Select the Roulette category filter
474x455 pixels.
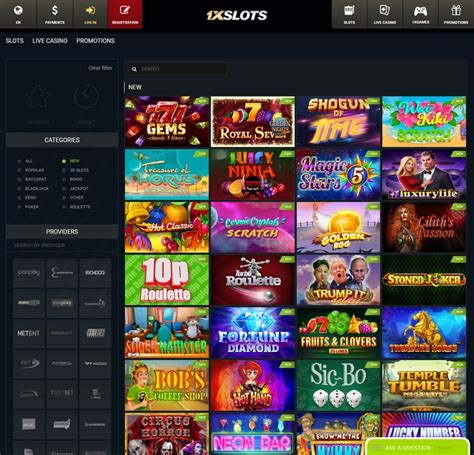pos(76,207)
